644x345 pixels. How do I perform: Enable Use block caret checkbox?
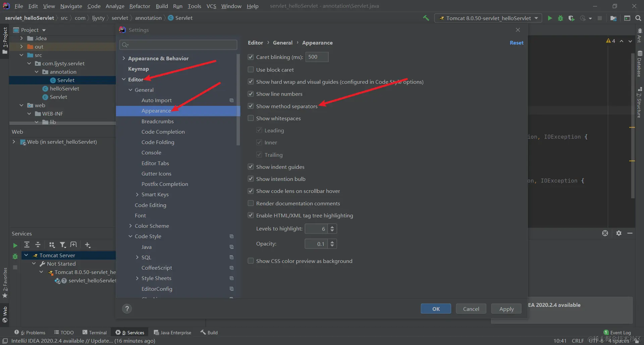click(x=251, y=69)
